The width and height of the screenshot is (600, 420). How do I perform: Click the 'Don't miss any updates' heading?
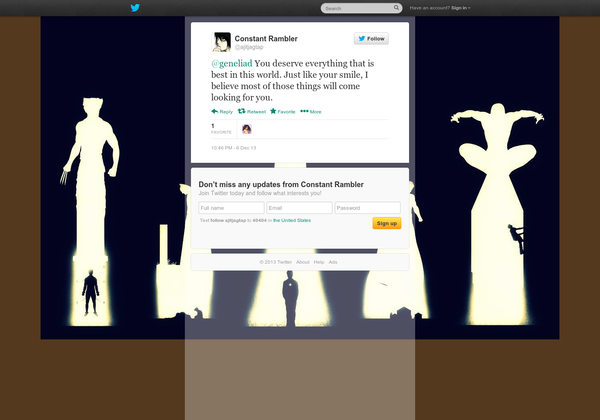pos(281,184)
